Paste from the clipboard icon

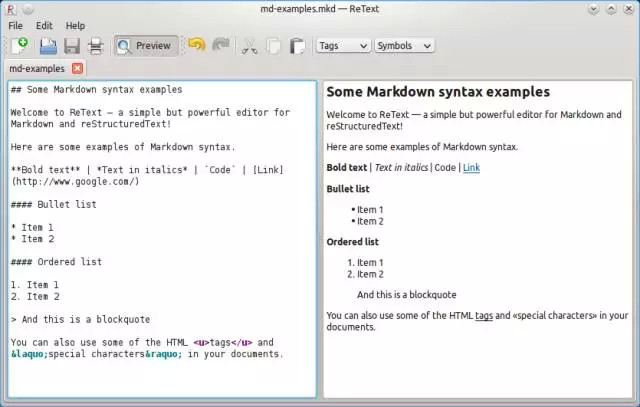click(x=298, y=46)
